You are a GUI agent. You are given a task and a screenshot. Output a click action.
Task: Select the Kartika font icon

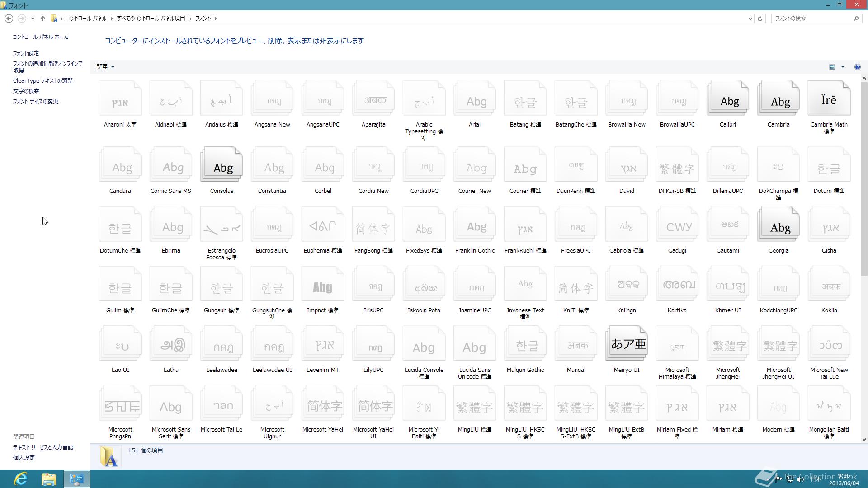point(677,284)
